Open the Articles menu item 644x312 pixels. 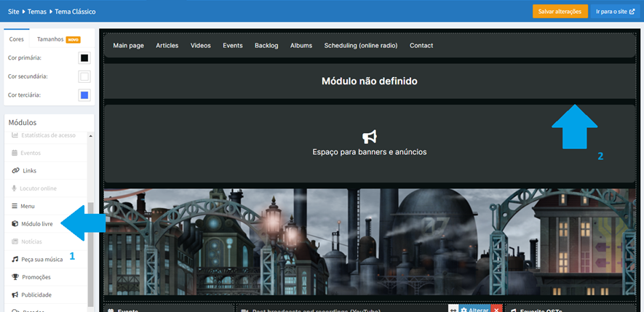click(167, 46)
